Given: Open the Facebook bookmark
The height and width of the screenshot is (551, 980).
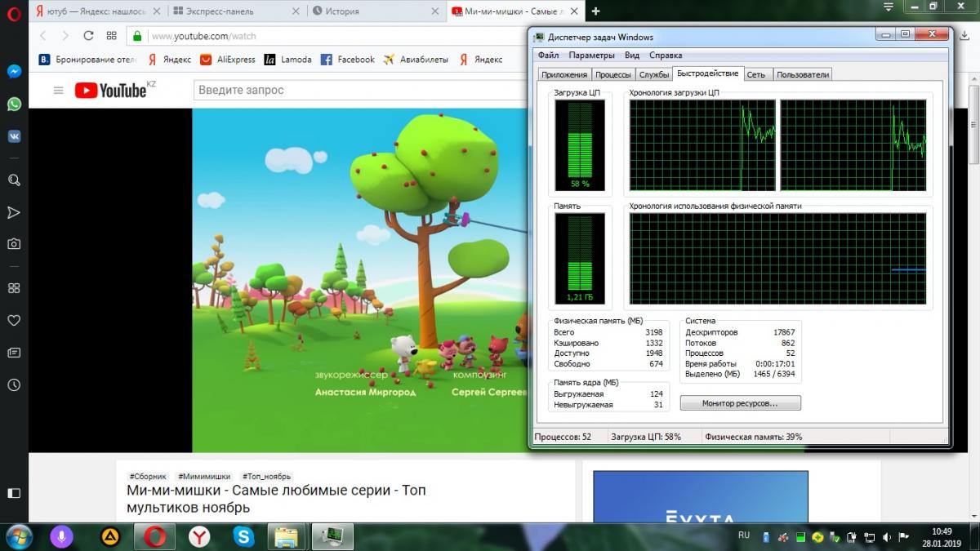Looking at the screenshot, I should 347,60.
